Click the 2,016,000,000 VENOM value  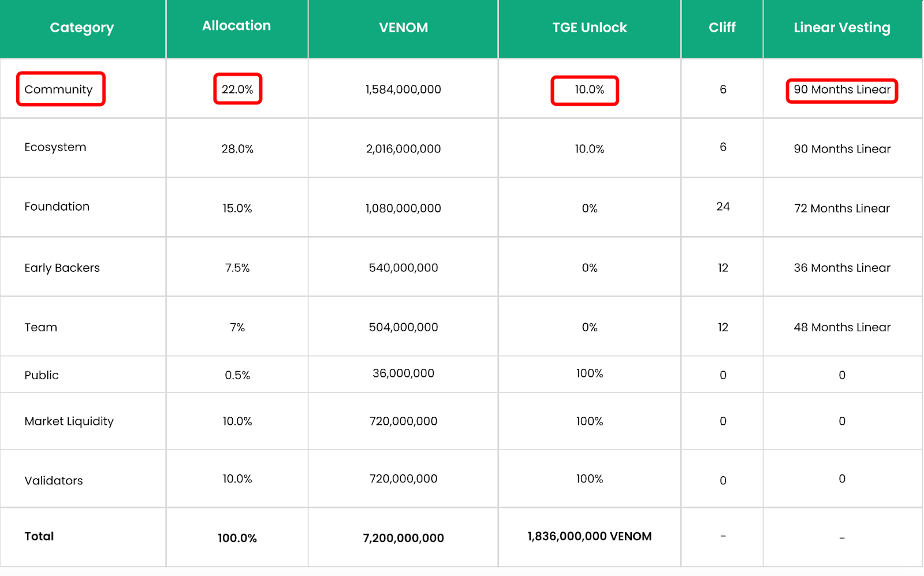403,149
